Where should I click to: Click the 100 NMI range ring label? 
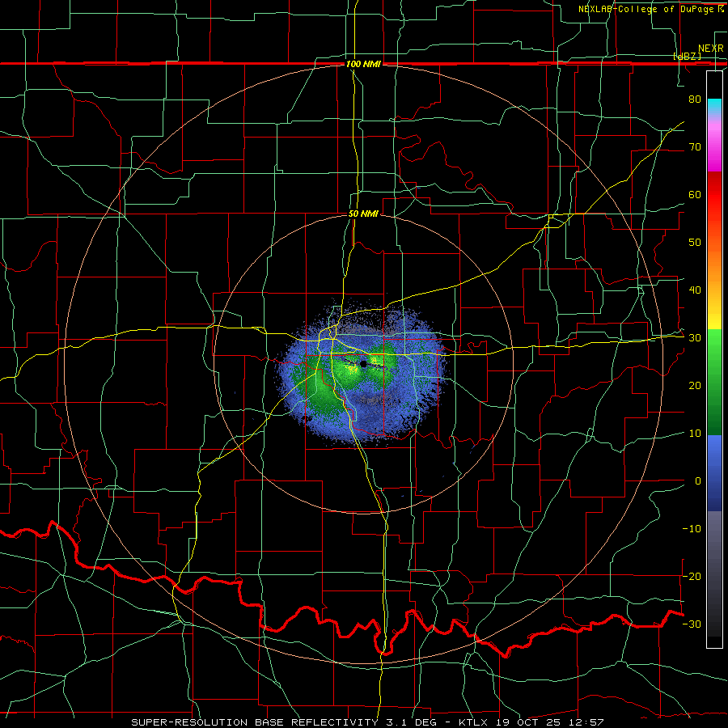tap(363, 64)
